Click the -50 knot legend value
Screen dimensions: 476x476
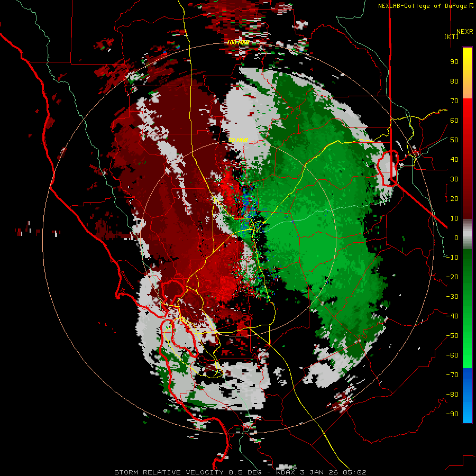(x=452, y=336)
